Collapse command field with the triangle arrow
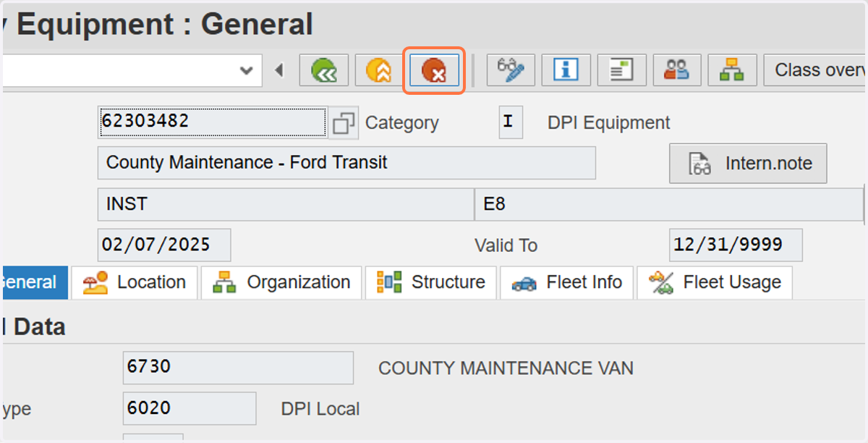The width and height of the screenshot is (868, 443). point(280,70)
